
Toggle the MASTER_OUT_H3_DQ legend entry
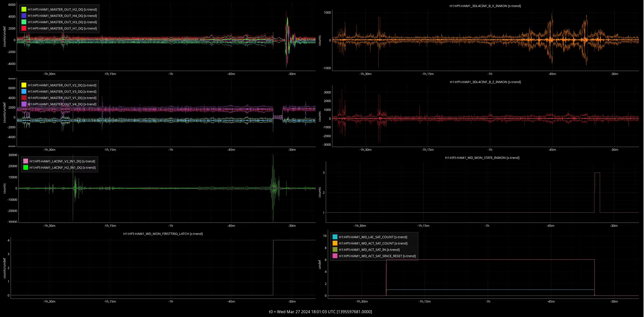[x=62, y=22]
